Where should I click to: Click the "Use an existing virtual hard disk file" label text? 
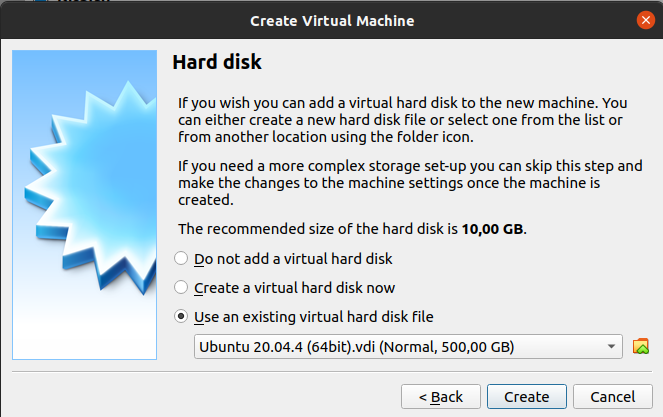314,316
